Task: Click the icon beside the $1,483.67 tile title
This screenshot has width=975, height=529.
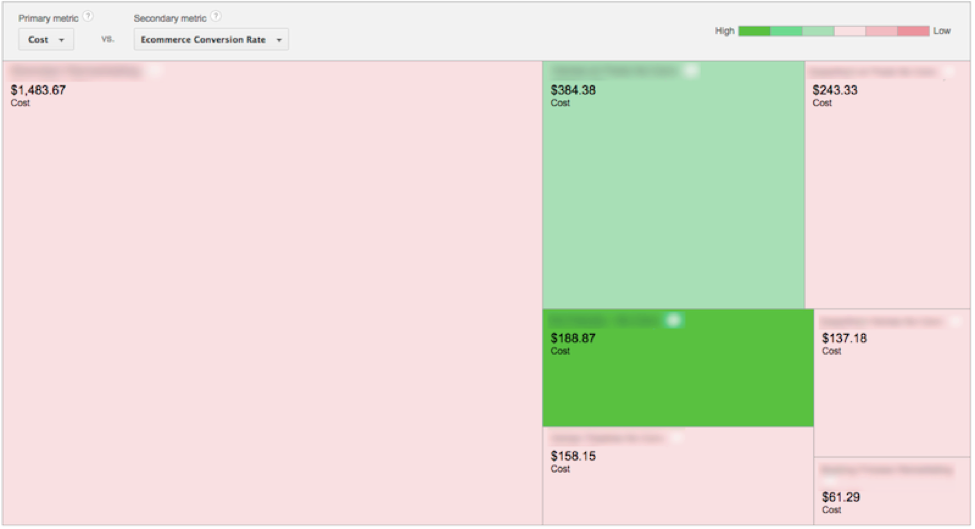Action: [154, 71]
